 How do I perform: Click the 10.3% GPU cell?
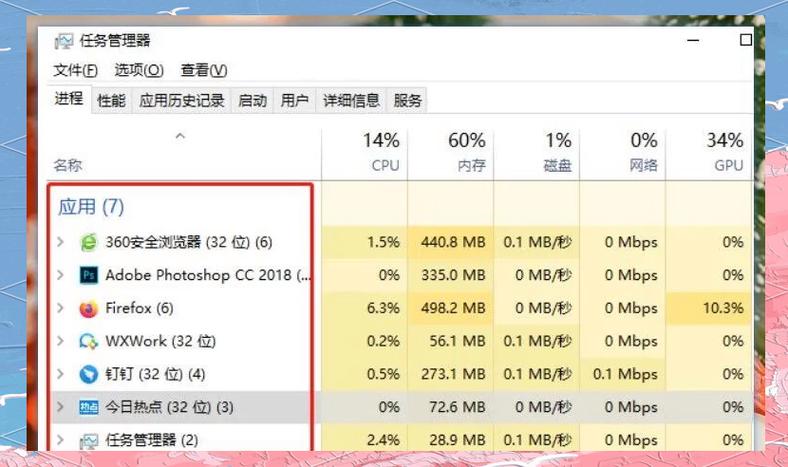709,308
